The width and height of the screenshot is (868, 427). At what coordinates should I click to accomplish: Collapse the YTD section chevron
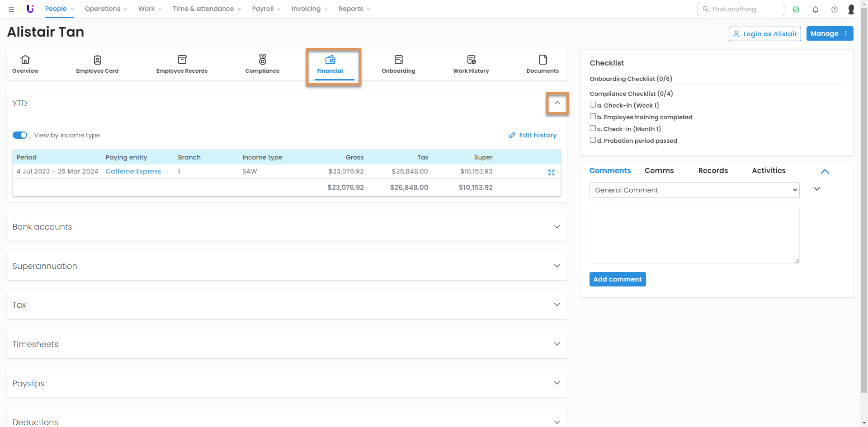[x=557, y=103]
